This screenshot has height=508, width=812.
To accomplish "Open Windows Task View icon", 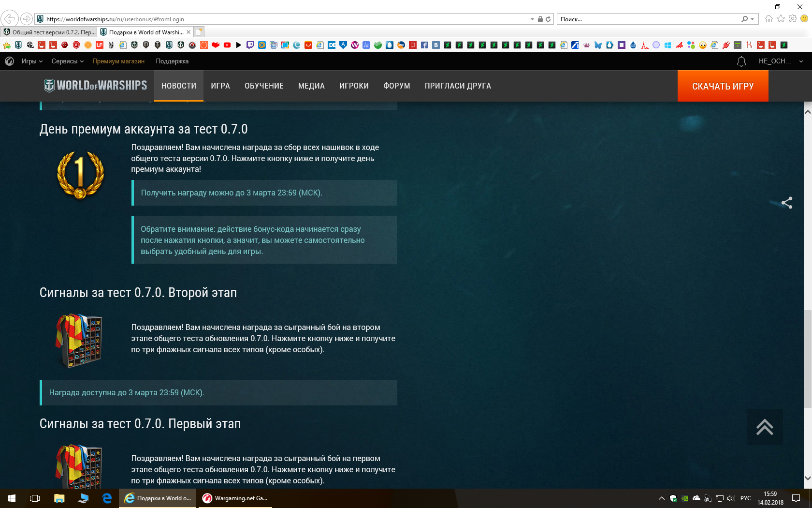I will [x=35, y=498].
